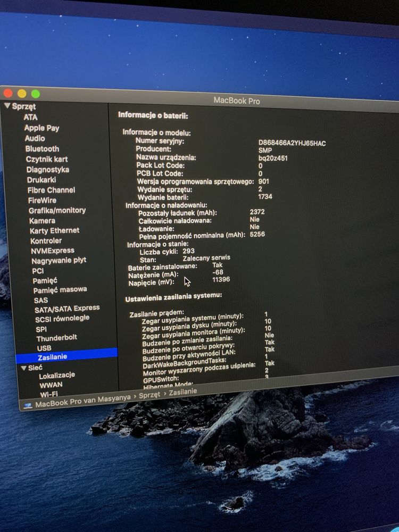This screenshot has height=532, width=399.
Task: Open Grafika/monitory entry
Action: click(57, 210)
